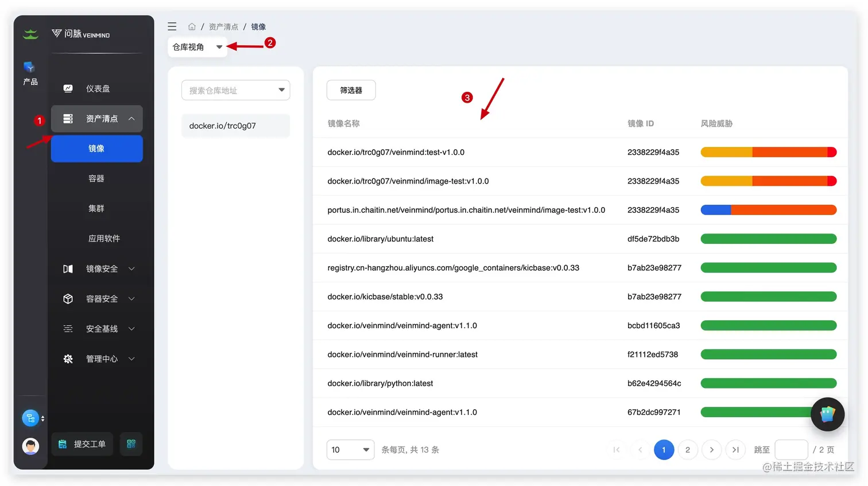Open docker.io/veinmind/veinmind-runner:latest image
The height and width of the screenshot is (486, 868).
(402, 355)
